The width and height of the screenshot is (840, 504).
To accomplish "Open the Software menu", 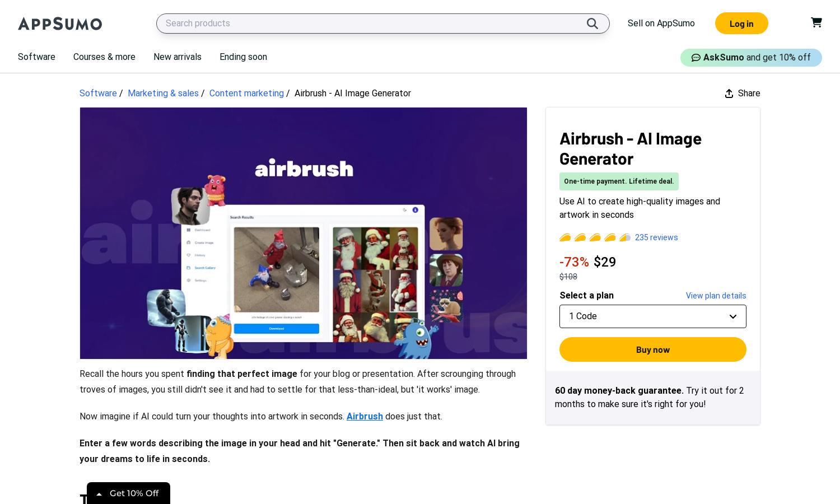I will [36, 57].
